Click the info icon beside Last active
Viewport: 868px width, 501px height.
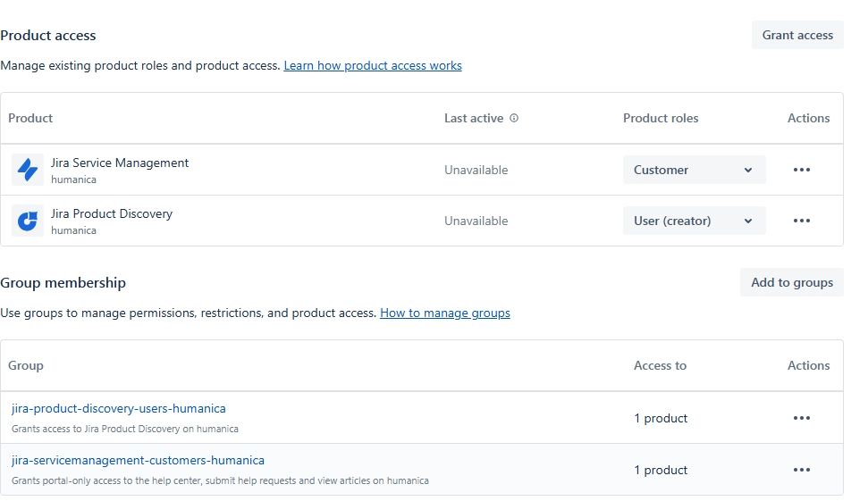click(x=514, y=118)
